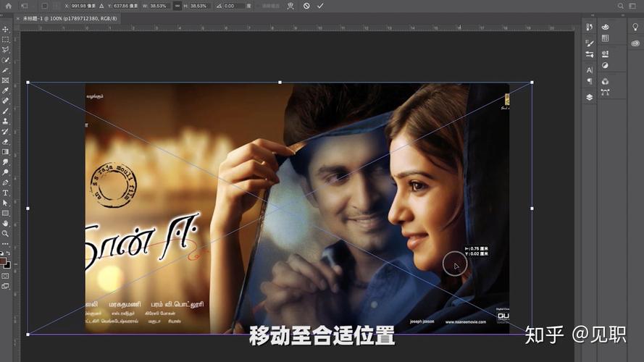The width and height of the screenshot is (644, 362).
Task: Open the Layers panel icon
Action: [x=589, y=96]
